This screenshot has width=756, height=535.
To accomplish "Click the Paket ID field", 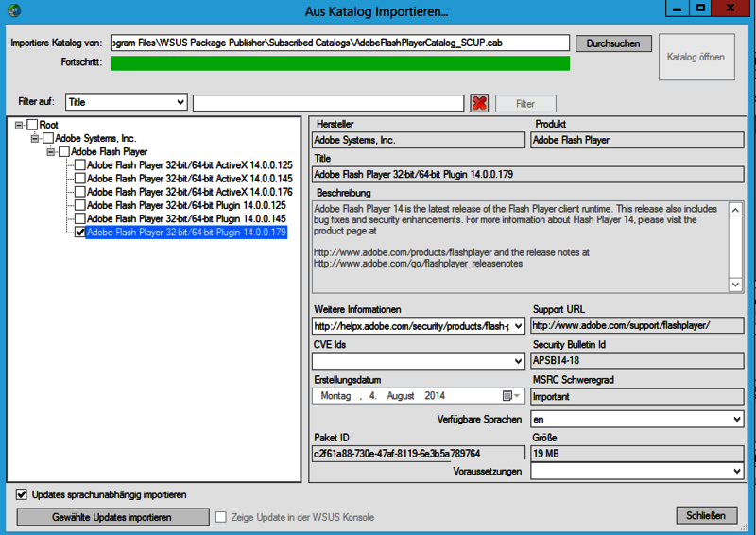I will pyautogui.click(x=419, y=454).
